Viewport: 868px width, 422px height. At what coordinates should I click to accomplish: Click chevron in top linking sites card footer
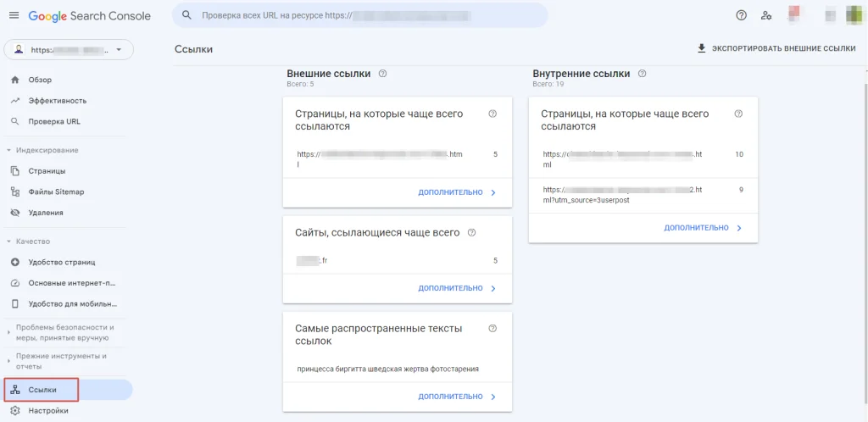(x=493, y=288)
